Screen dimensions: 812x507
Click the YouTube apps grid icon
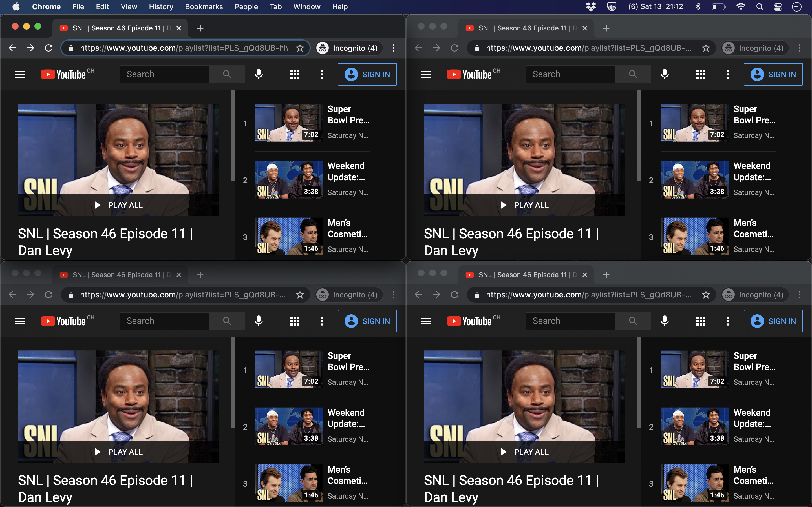(x=294, y=74)
